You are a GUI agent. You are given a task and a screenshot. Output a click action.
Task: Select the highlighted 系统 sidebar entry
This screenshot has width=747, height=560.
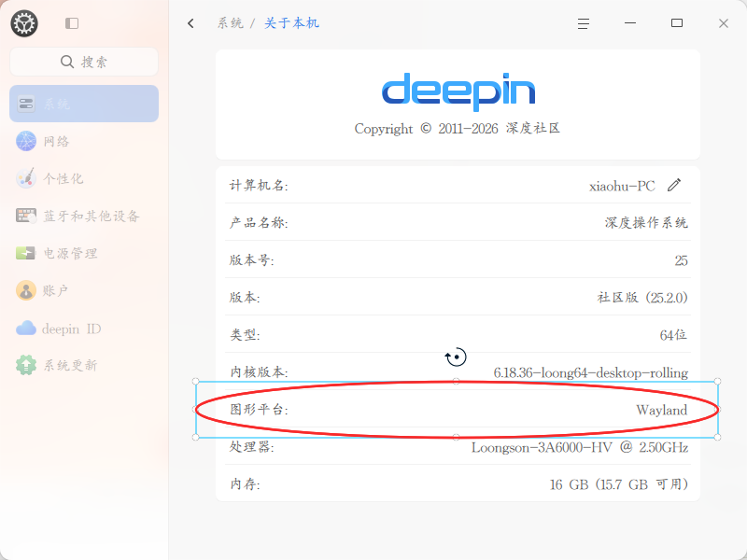click(84, 104)
